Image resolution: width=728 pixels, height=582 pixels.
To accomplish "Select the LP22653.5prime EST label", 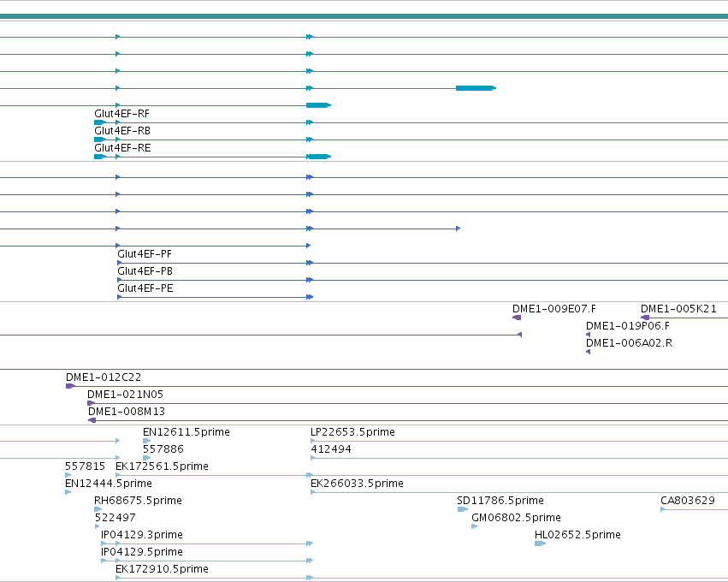I will pos(352,432).
